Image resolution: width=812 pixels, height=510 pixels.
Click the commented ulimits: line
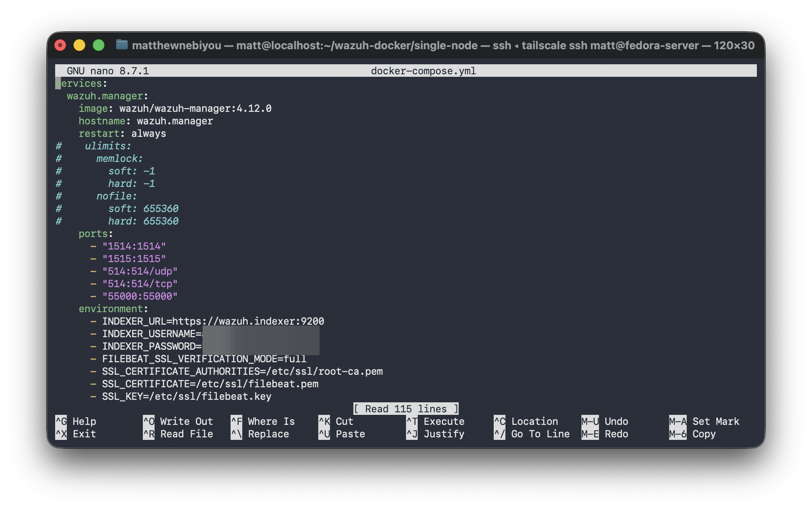94,146
